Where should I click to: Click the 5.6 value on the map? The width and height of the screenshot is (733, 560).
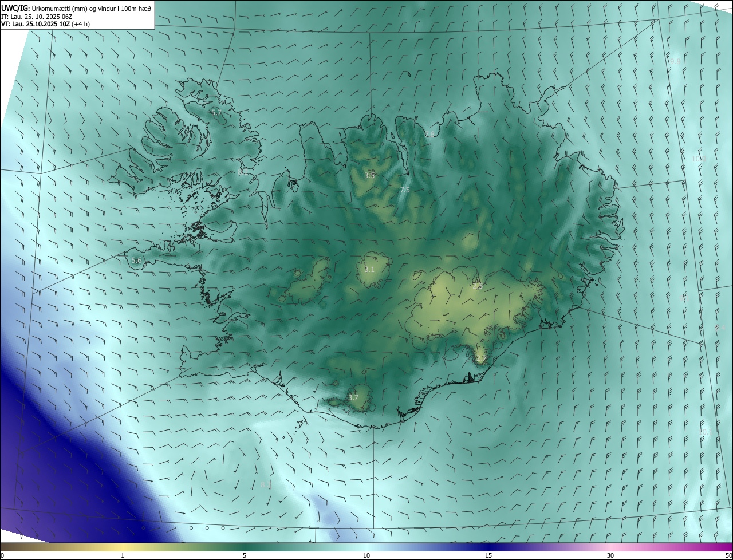tap(136, 261)
